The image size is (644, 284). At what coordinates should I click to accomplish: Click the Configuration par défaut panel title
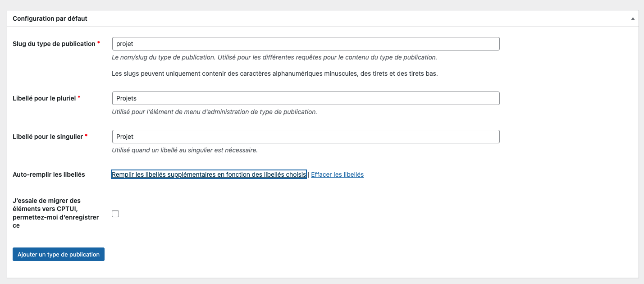point(50,18)
